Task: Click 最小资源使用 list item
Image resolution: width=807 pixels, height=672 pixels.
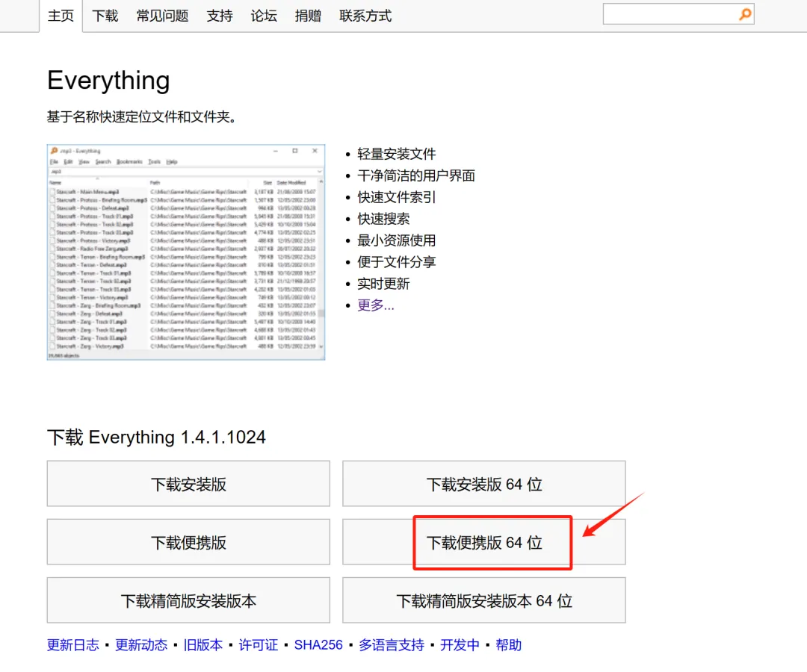Action: [x=396, y=240]
